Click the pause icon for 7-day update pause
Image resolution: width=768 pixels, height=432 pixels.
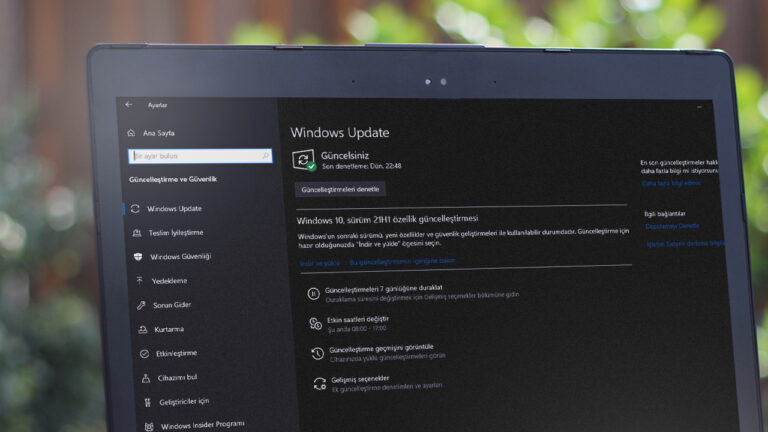coord(313,293)
